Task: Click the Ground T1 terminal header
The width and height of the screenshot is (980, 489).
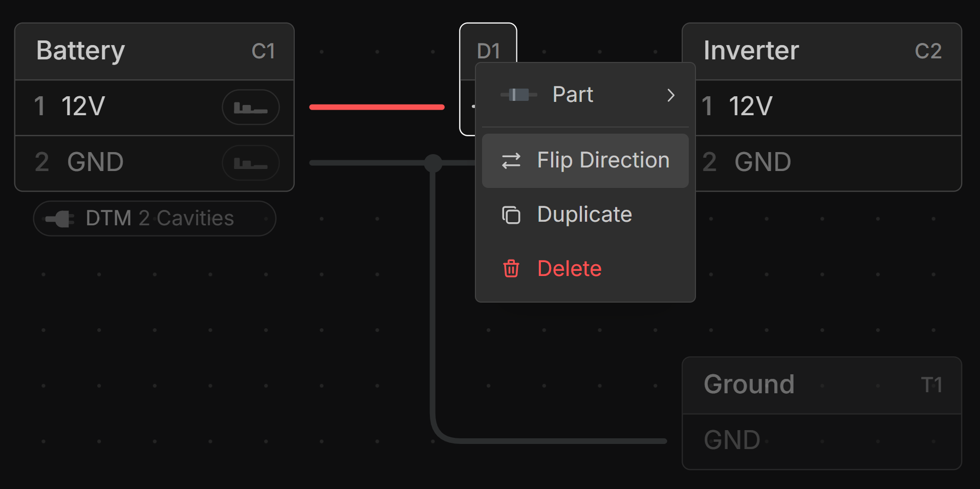Action: (822, 385)
